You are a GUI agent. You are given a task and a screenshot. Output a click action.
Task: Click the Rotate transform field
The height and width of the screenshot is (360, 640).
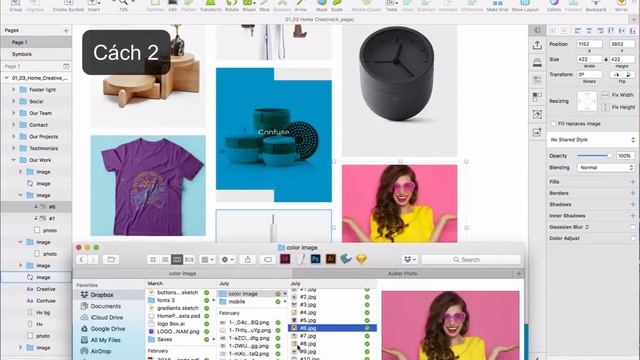tap(589, 75)
